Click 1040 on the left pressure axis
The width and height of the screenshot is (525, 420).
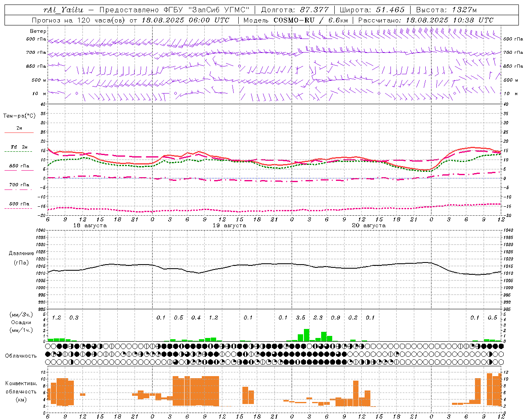point(41,230)
